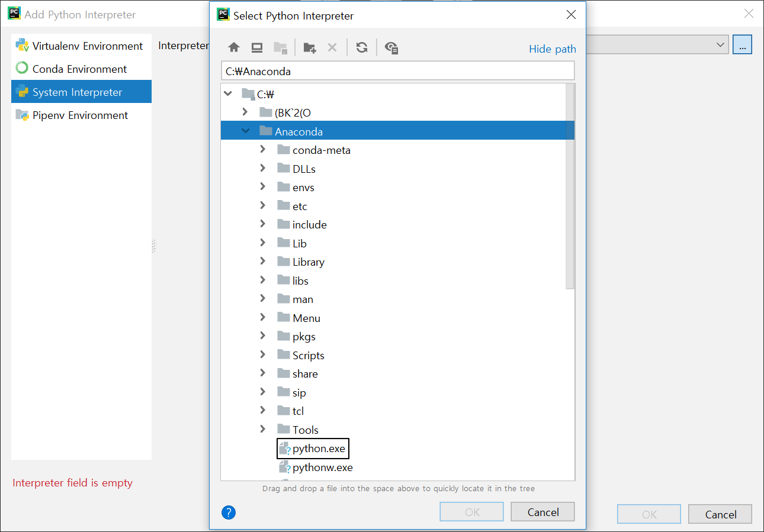
Task: Open the help question mark icon
Action: 229,512
